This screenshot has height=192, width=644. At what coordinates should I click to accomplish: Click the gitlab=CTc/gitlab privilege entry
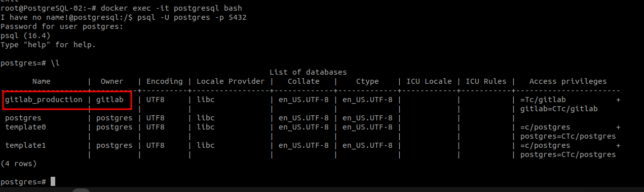[x=559, y=109]
